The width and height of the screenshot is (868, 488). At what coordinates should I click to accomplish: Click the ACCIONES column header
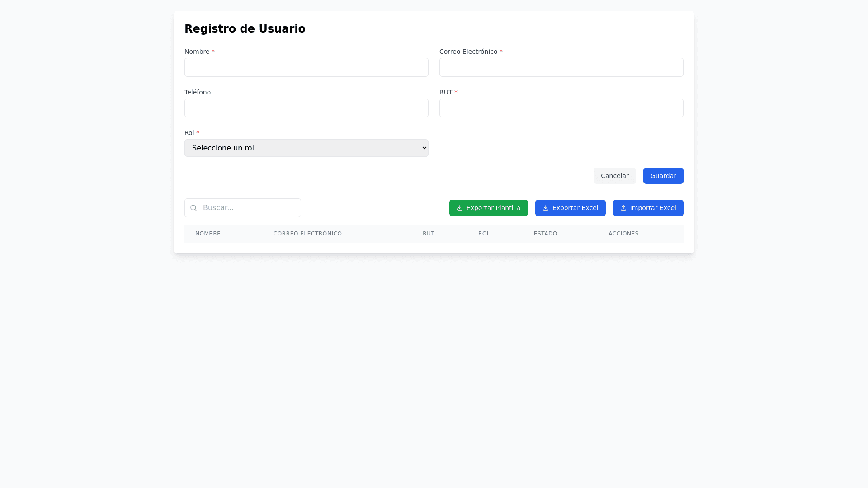pyautogui.click(x=623, y=234)
